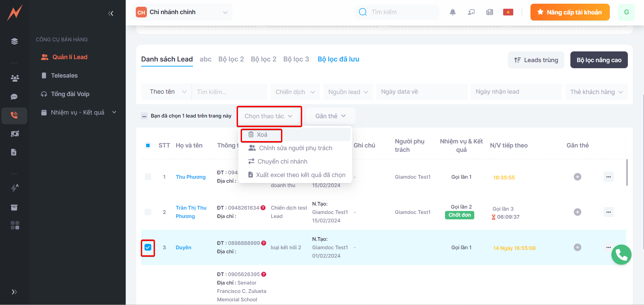Click the Nâng cấp tài khoản button
The width and height of the screenshot is (644, 305).
[570, 12]
